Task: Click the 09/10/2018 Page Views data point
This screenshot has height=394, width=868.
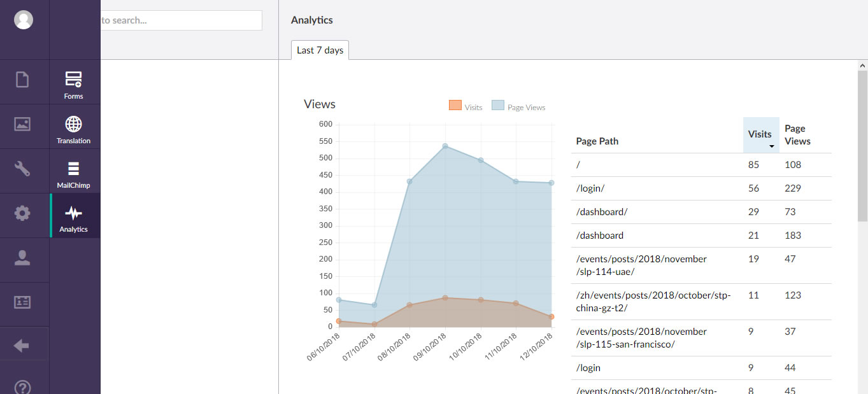Action: [445, 146]
